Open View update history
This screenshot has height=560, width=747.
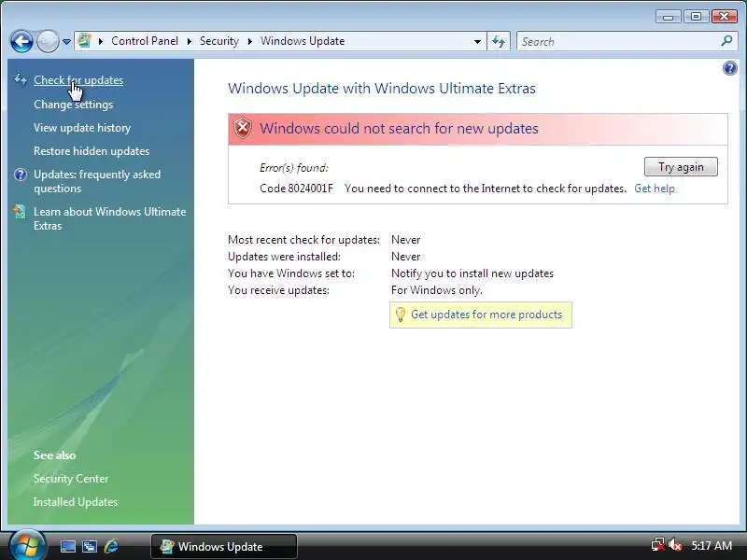point(82,128)
